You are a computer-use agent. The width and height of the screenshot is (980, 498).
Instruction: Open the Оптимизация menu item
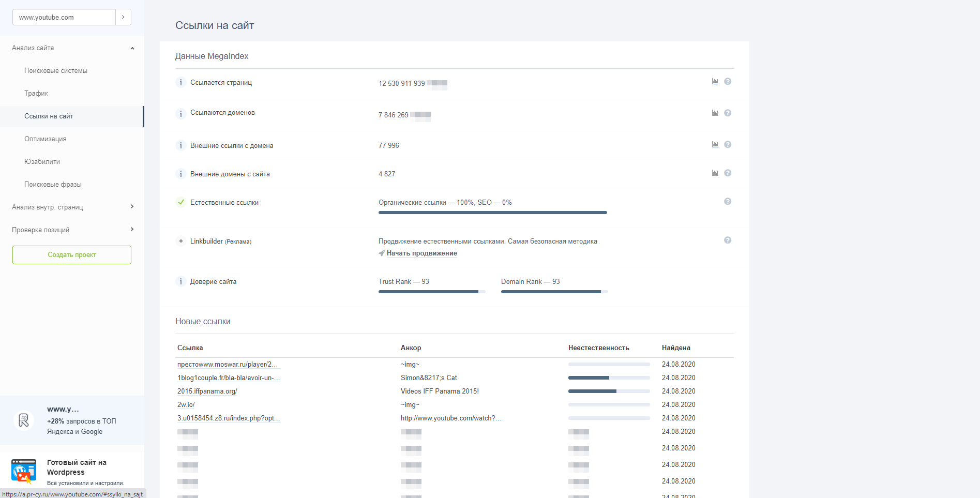46,139
